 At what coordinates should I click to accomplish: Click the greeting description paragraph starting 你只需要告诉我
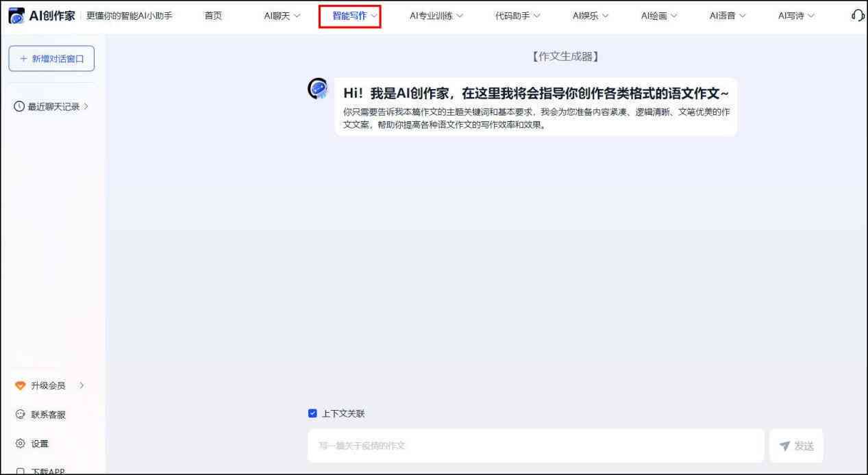[536, 118]
